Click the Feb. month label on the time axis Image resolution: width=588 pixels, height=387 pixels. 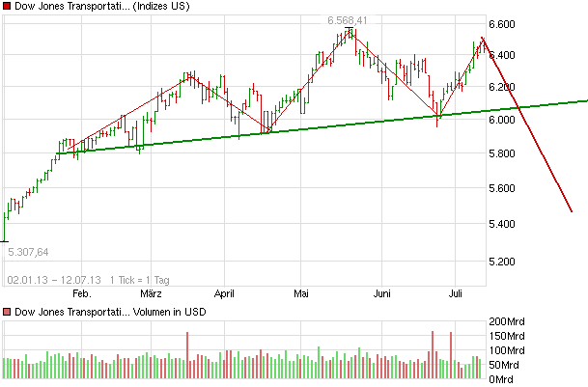point(81,292)
